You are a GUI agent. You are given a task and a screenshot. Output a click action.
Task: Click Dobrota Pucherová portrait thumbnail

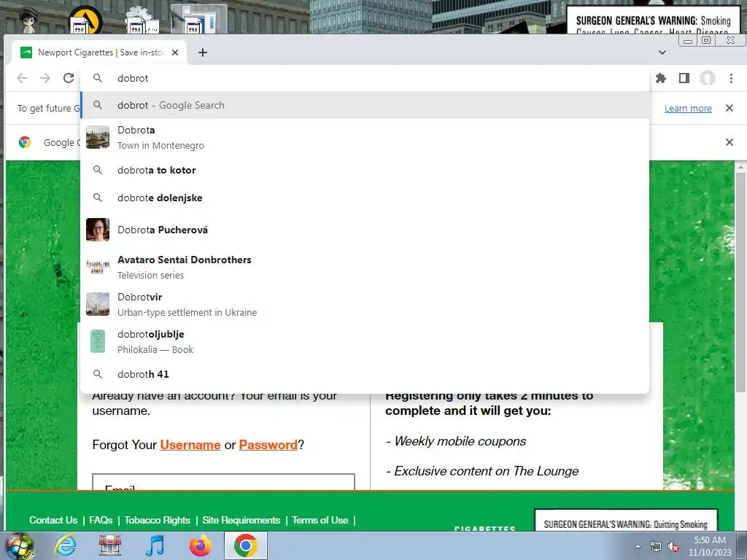click(x=98, y=230)
